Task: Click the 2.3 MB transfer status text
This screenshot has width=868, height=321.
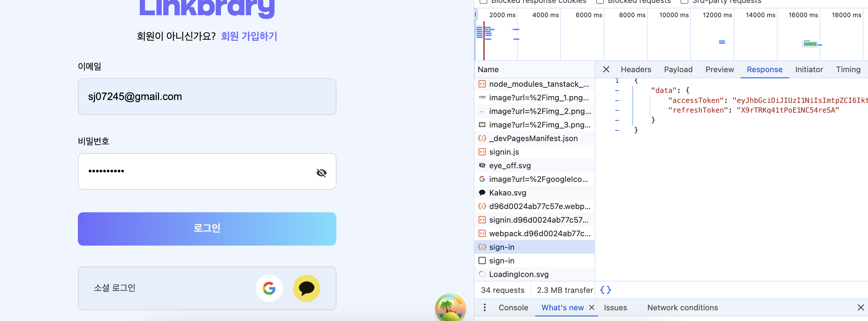Action: click(565, 290)
